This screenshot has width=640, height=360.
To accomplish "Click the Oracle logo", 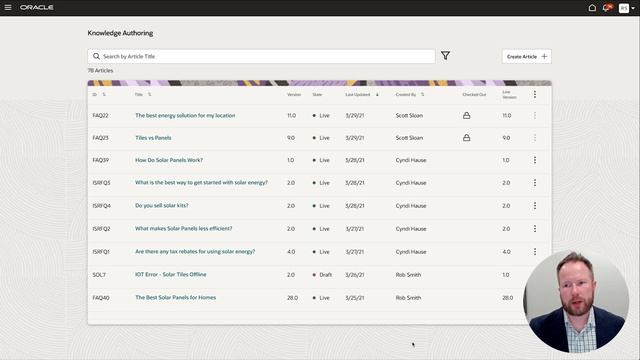I will click(x=37, y=7).
